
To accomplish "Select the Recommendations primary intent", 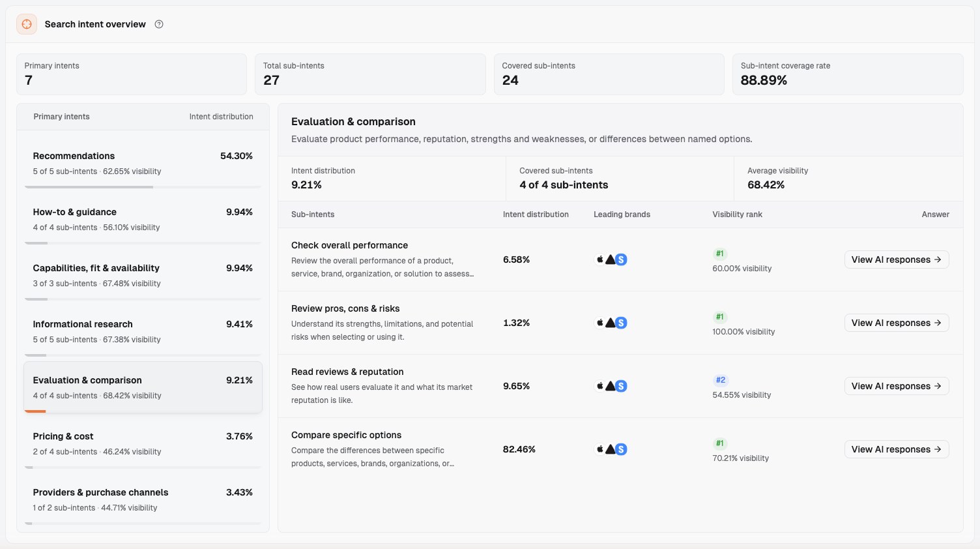I will [143, 163].
